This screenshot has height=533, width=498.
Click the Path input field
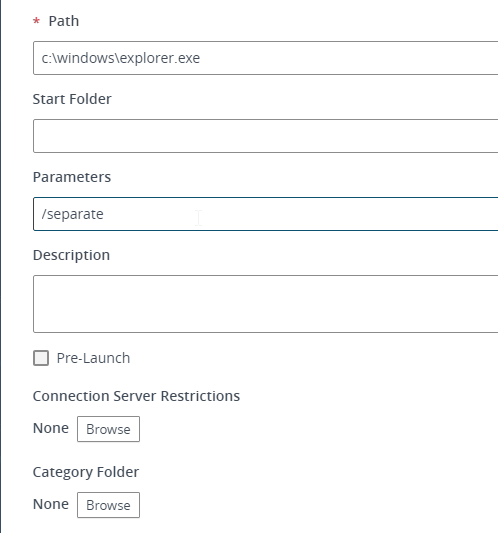pyautogui.click(x=265, y=58)
